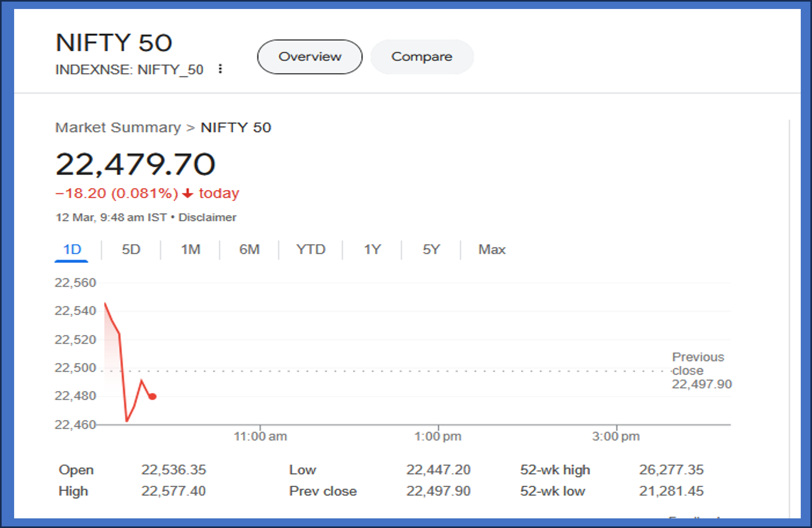Click the 22,479.70 current index price
Viewport: 812px width, 528px height.
136,164
